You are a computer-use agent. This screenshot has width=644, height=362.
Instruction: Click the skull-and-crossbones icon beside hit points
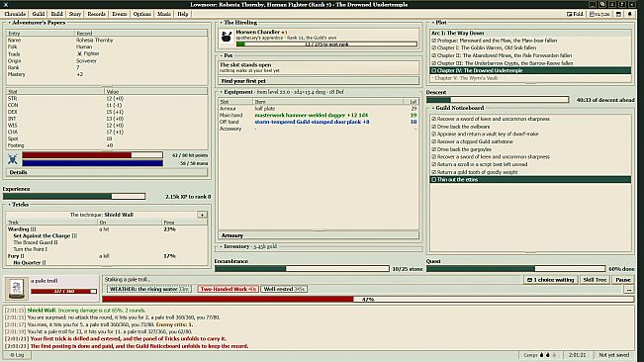click(x=12, y=159)
